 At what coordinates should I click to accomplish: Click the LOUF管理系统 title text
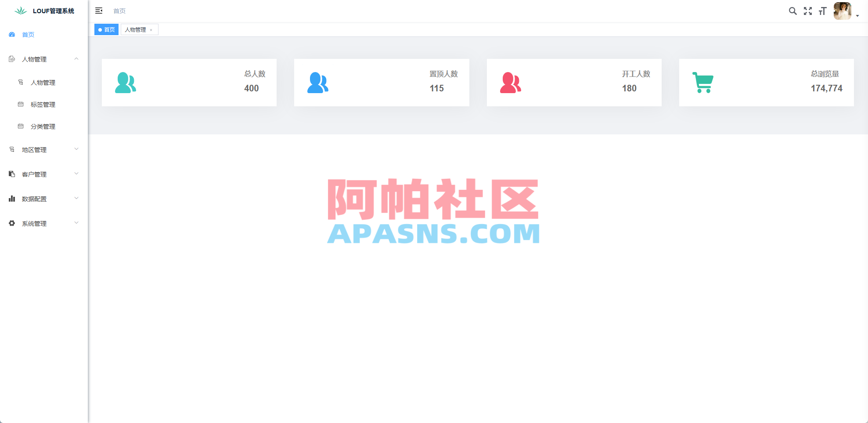[54, 11]
